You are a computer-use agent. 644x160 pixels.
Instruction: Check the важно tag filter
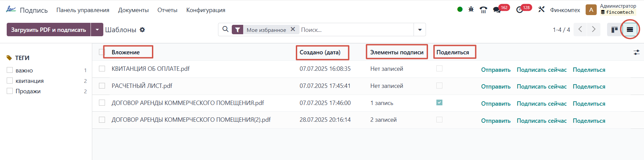pyautogui.click(x=10, y=70)
